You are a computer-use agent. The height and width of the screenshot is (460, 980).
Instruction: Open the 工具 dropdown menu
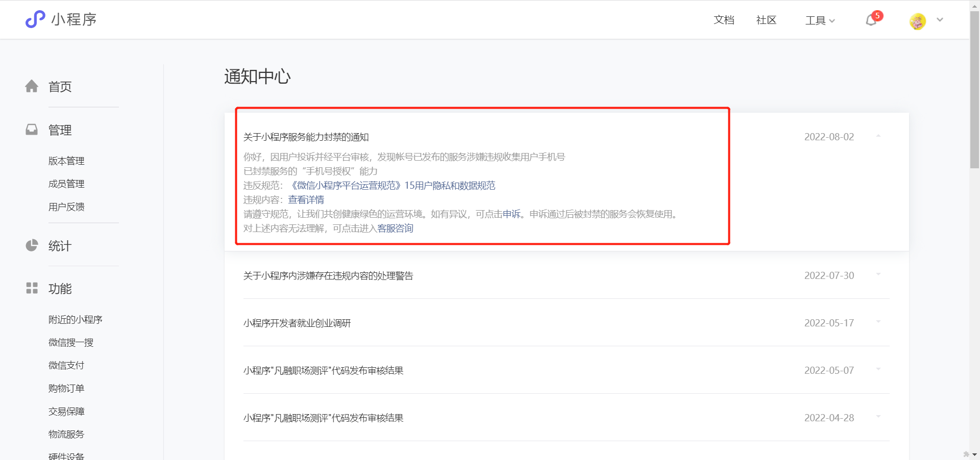(x=820, y=20)
